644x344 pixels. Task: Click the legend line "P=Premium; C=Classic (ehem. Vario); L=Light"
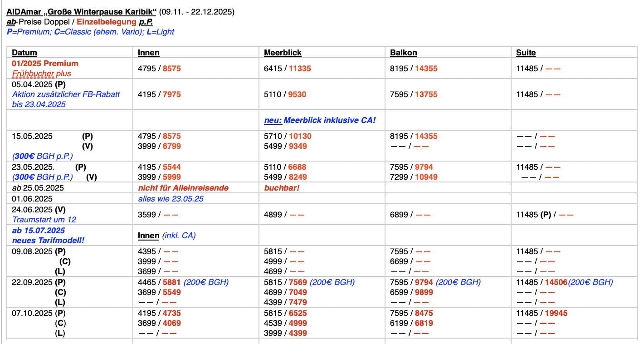pyautogui.click(x=91, y=32)
